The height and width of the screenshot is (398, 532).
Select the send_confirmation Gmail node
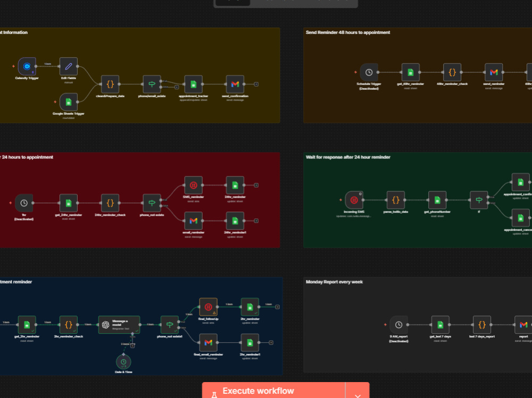[235, 84]
